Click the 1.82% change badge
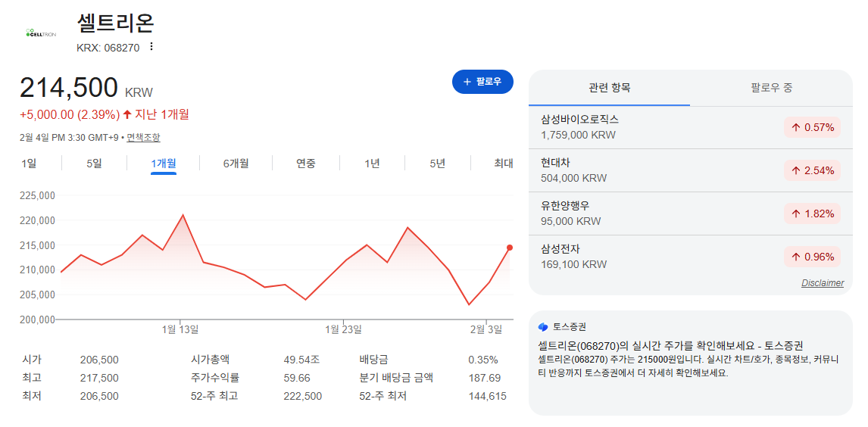 [812, 213]
